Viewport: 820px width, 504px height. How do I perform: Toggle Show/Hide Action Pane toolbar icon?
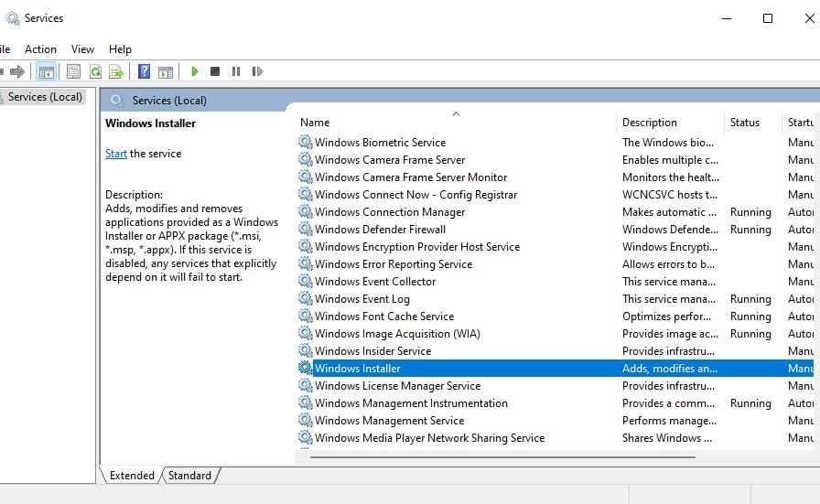(166, 71)
